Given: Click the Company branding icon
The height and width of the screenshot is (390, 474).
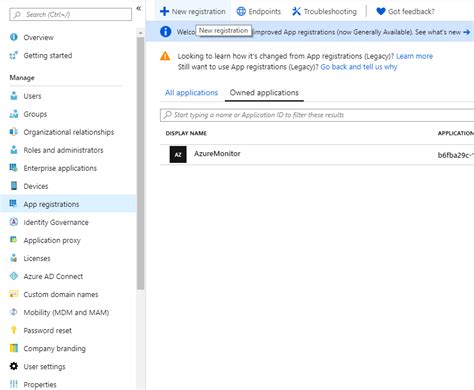Looking at the screenshot, I should [14, 348].
